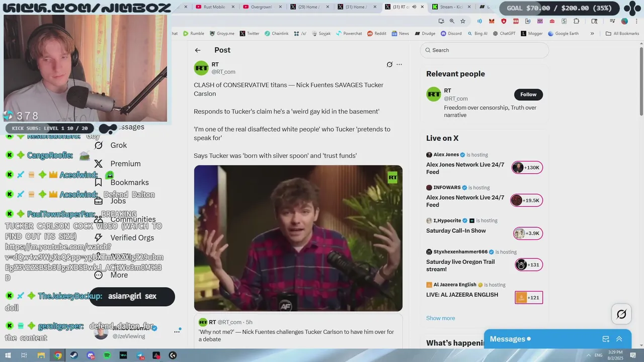Open account menu dots near @JzeViewing
This screenshot has width=644, height=362.
[x=177, y=331]
